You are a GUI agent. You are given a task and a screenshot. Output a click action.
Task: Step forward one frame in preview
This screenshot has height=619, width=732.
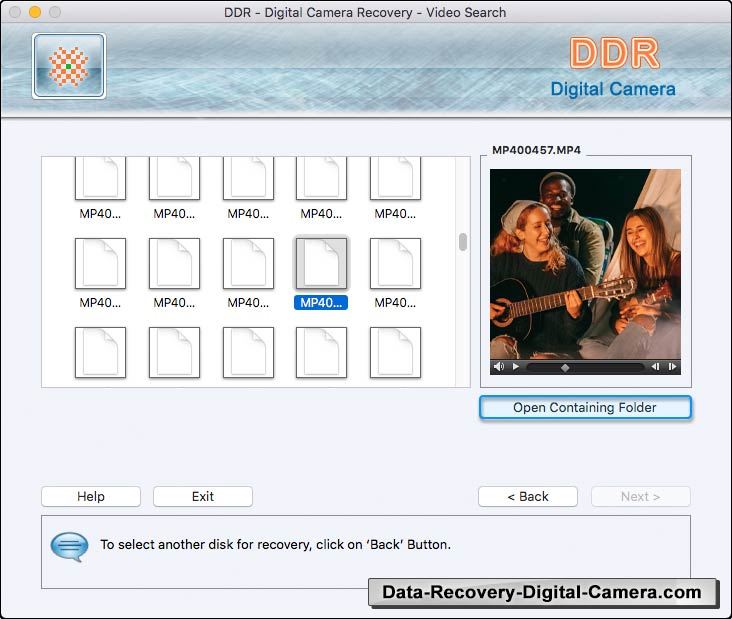(x=672, y=366)
